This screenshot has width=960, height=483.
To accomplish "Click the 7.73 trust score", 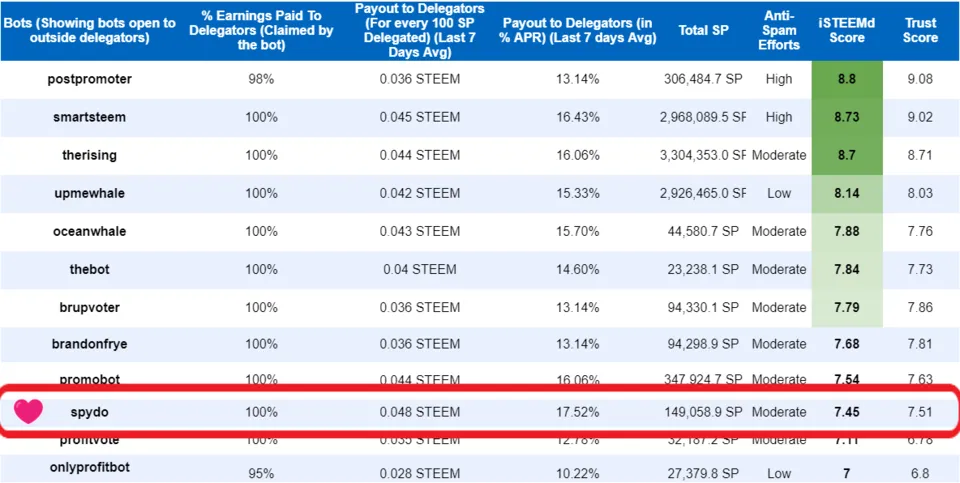I will click(921, 269).
